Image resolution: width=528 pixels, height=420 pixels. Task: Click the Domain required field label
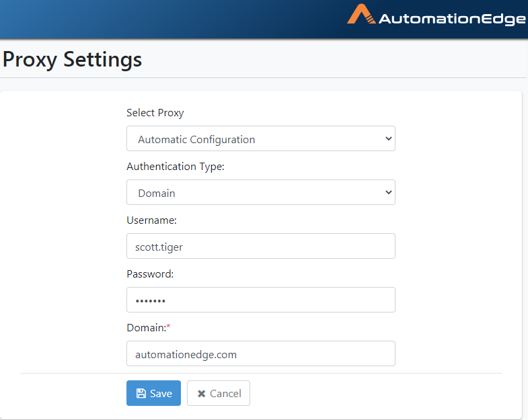coord(147,328)
